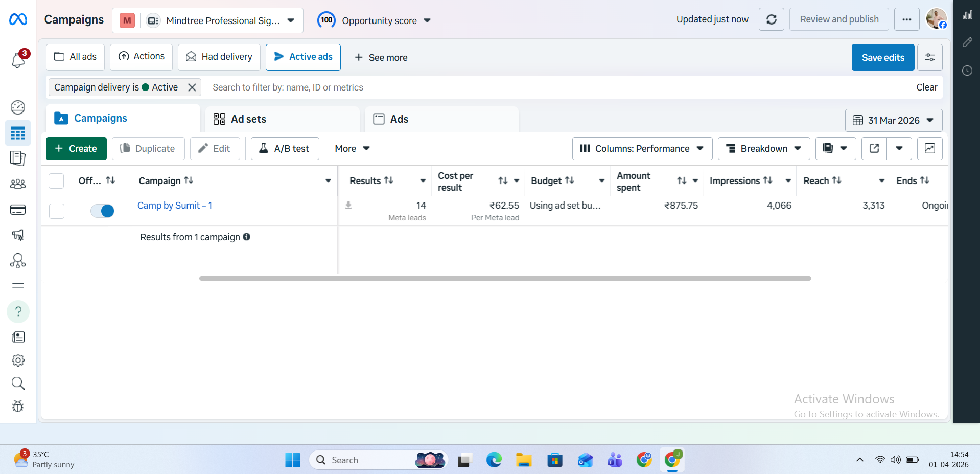
Task: Click Create campaign button
Action: coord(76,148)
